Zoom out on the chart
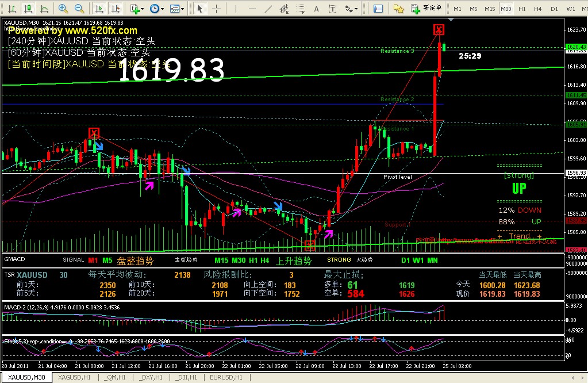588x383 pixels. click(x=79, y=8)
